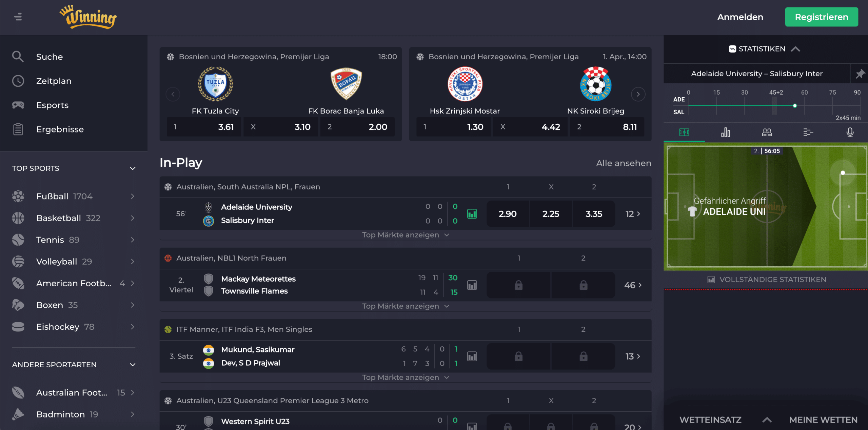Open 13 more markets for ITF match
This screenshot has height=430, width=868.
[x=633, y=356]
